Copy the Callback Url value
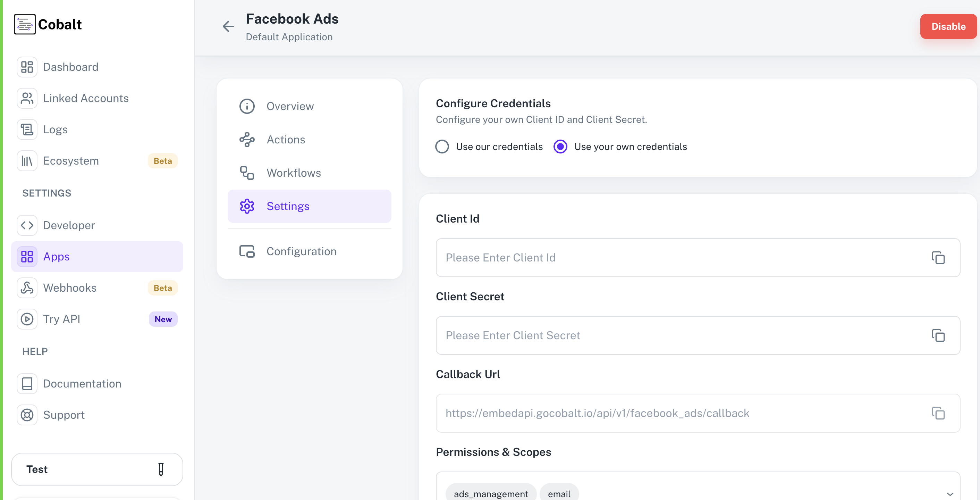 pyautogui.click(x=938, y=413)
